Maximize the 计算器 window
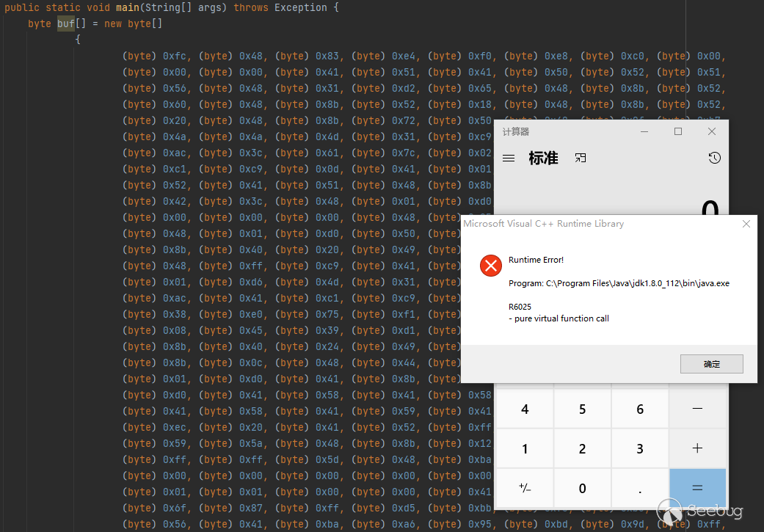The height and width of the screenshot is (532, 764). tap(677, 131)
